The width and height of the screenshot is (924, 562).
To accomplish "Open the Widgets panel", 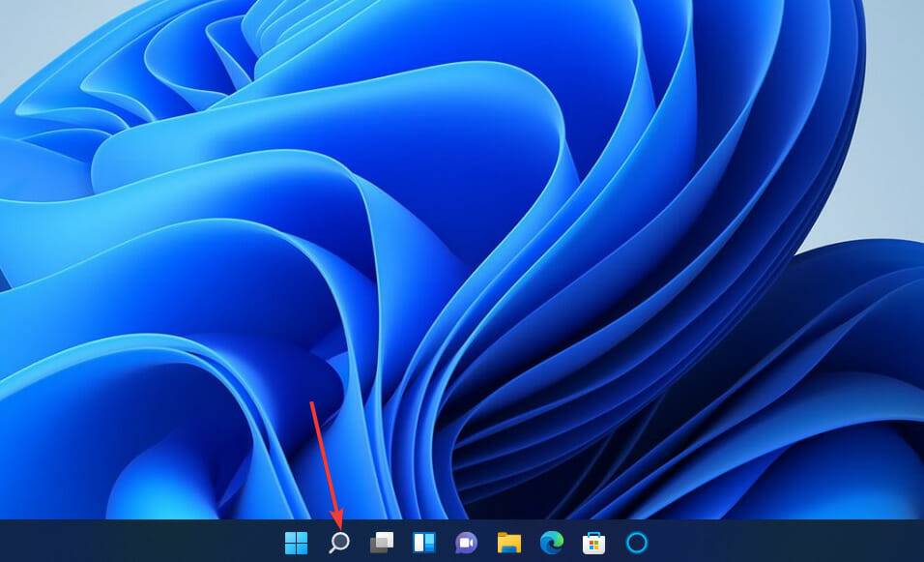I will pyautogui.click(x=424, y=542).
